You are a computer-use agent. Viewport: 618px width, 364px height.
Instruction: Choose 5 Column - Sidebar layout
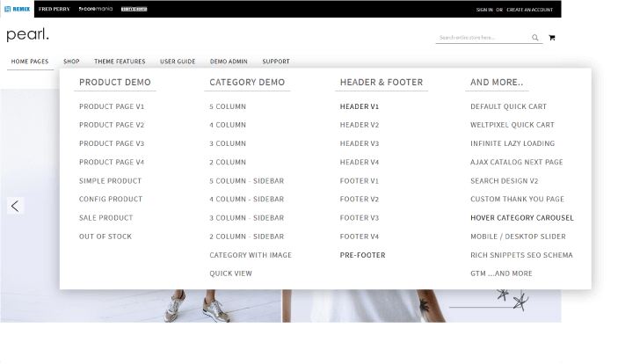tap(247, 181)
